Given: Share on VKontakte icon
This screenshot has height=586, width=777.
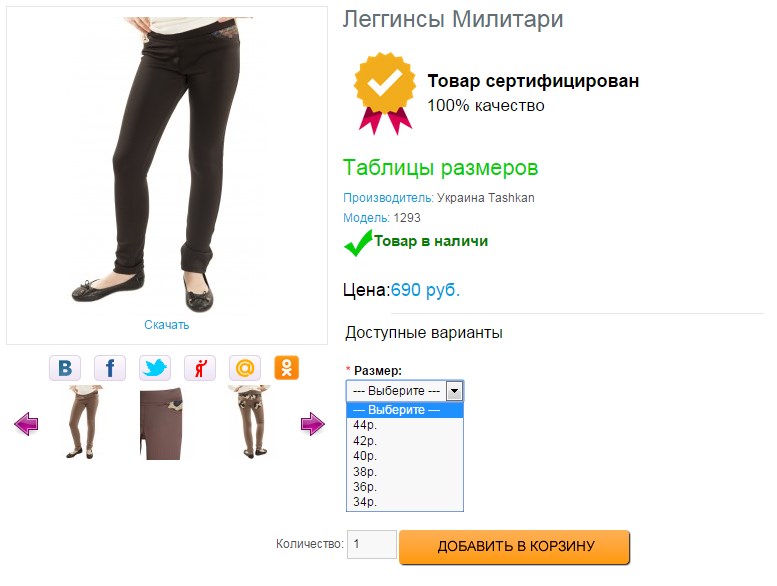Looking at the screenshot, I should tap(65, 368).
